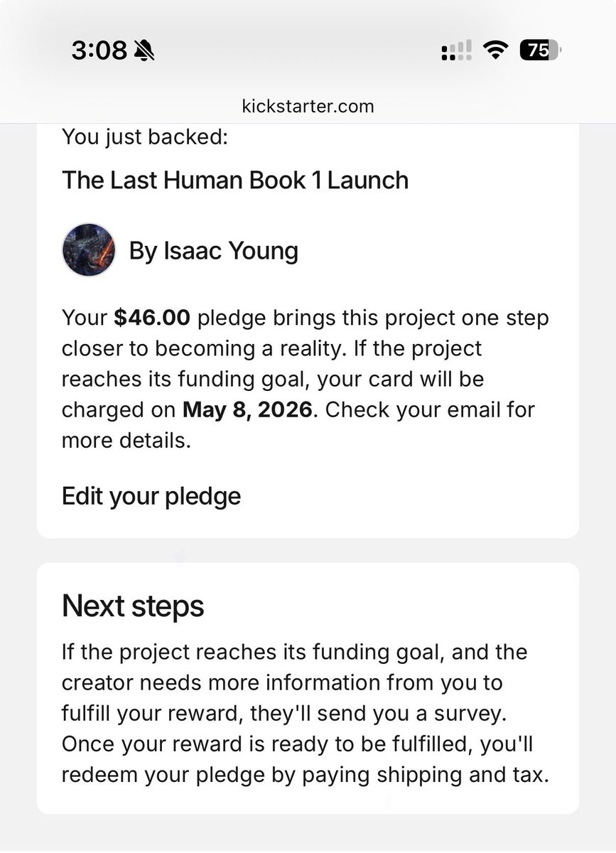Visit the "By Isaac Young" creator name
The height and width of the screenshot is (853, 616).
[x=213, y=250]
